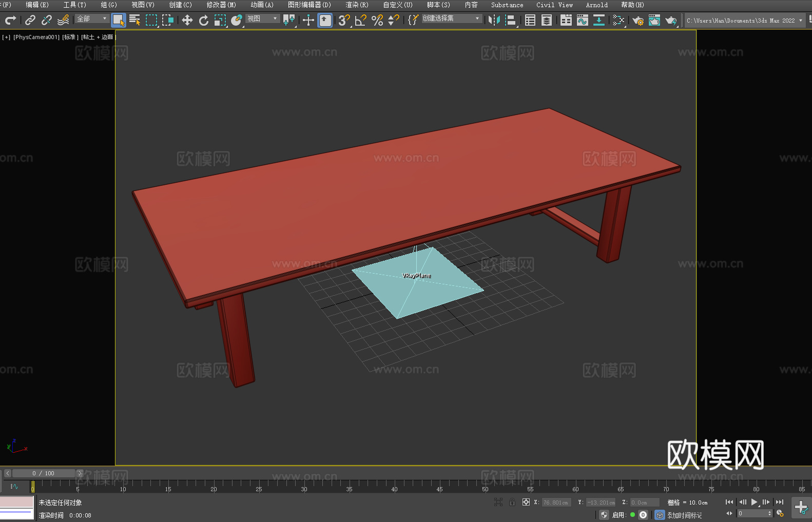Open the Substance menu
The width and height of the screenshot is (812, 522).
coord(507,5)
